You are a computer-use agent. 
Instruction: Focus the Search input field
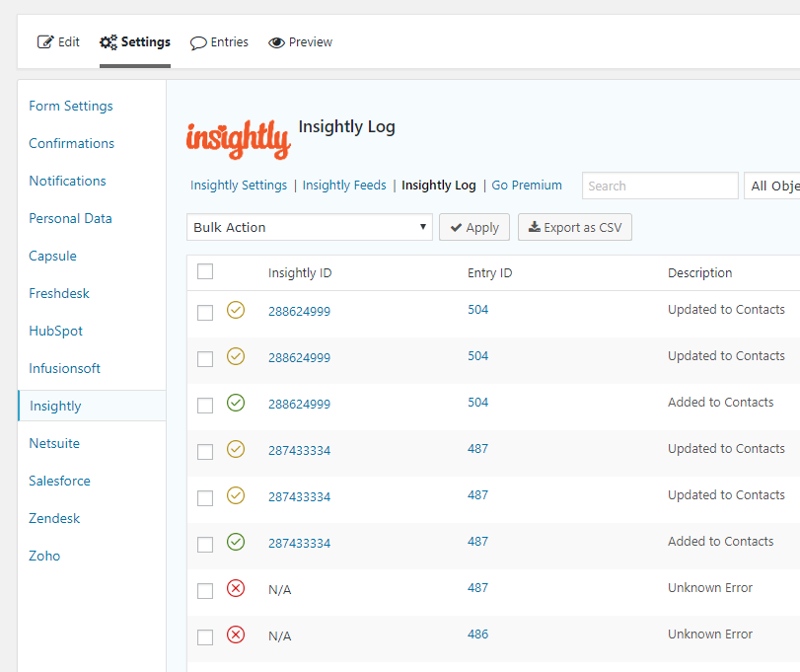tap(660, 186)
